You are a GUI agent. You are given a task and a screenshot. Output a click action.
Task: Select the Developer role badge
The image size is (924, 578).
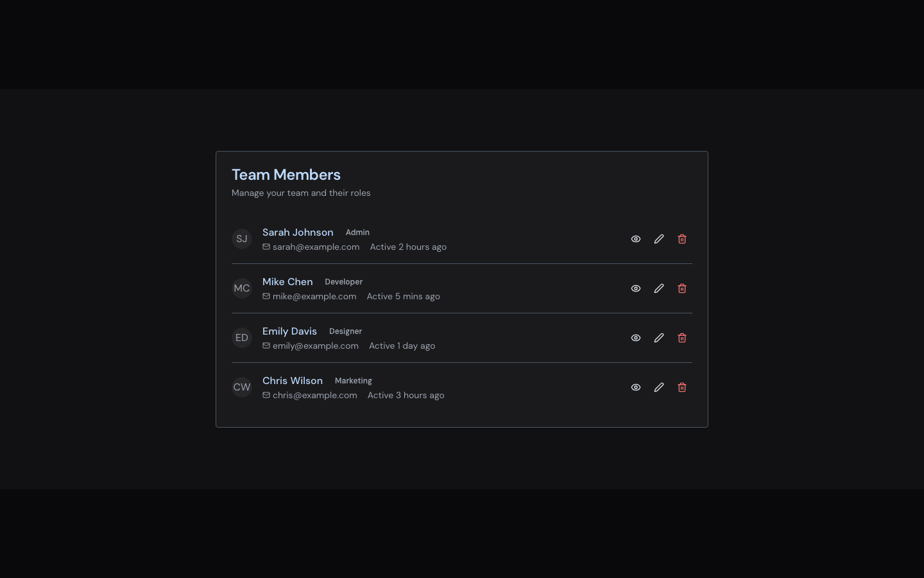tap(343, 282)
